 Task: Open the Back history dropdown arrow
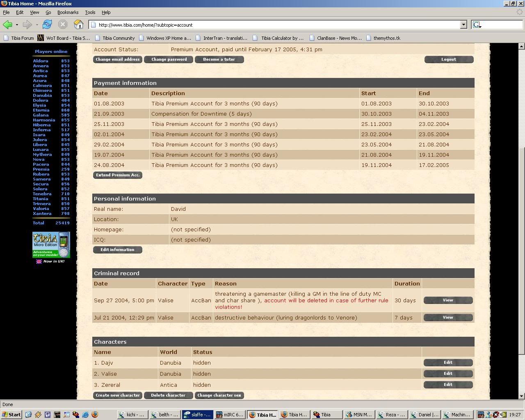coord(17,25)
